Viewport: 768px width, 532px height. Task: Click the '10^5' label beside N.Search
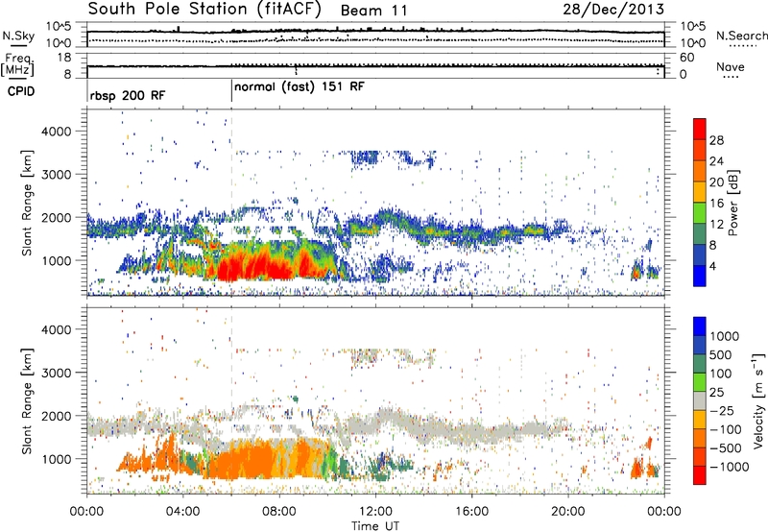[693, 27]
